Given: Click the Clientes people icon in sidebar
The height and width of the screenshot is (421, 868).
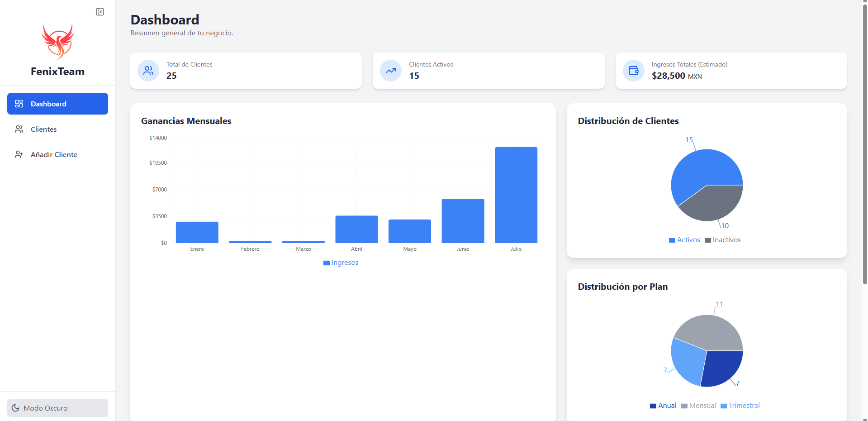Looking at the screenshot, I should click(x=19, y=129).
